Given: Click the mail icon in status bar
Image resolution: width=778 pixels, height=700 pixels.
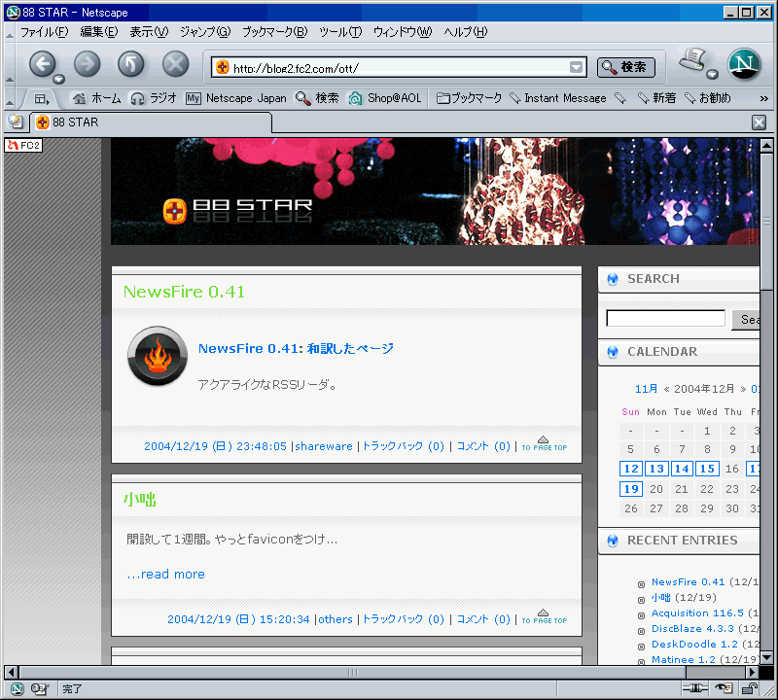Looking at the screenshot, I should point(40,688).
